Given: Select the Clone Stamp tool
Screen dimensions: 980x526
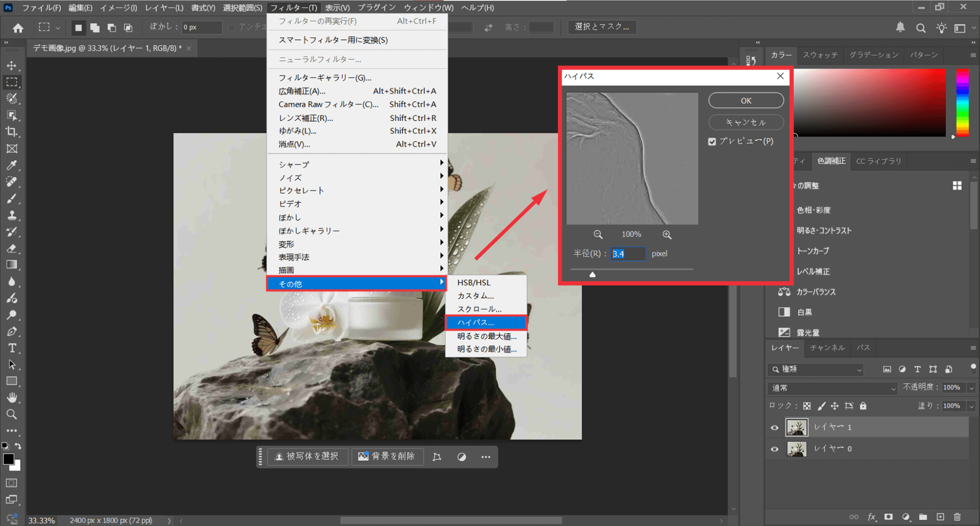Looking at the screenshot, I should tap(12, 215).
